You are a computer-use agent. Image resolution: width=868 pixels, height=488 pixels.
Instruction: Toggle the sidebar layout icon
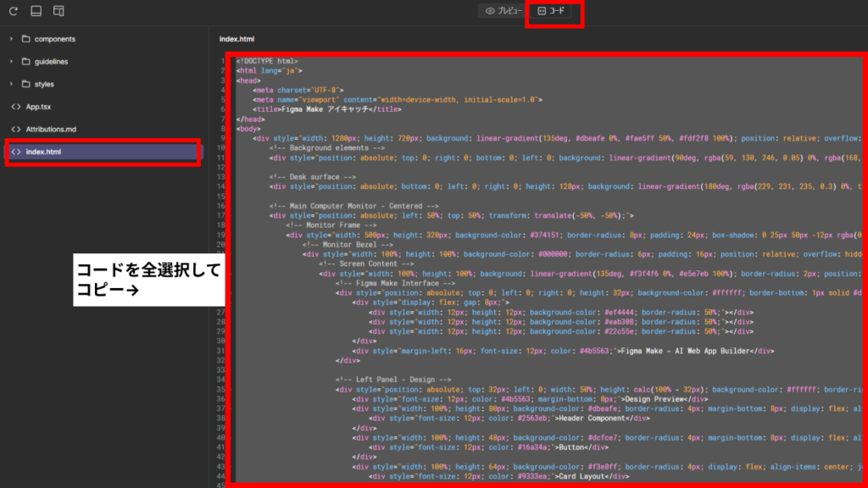[58, 11]
